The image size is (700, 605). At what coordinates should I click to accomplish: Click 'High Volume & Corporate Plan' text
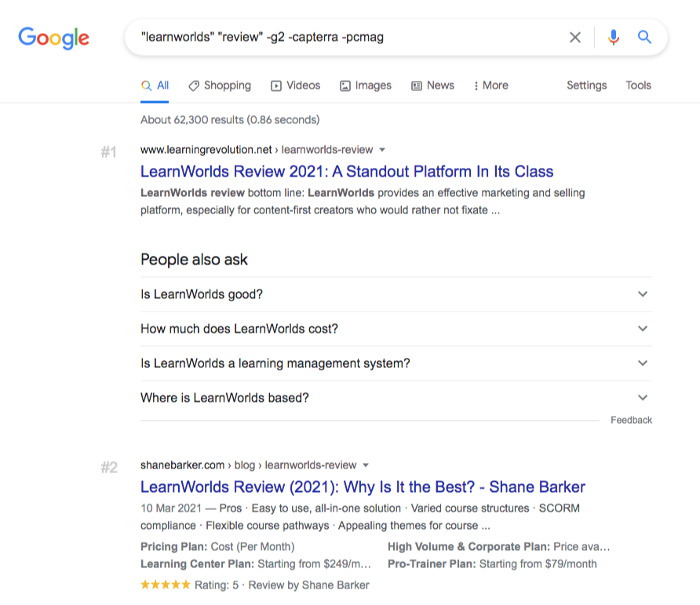point(468,546)
